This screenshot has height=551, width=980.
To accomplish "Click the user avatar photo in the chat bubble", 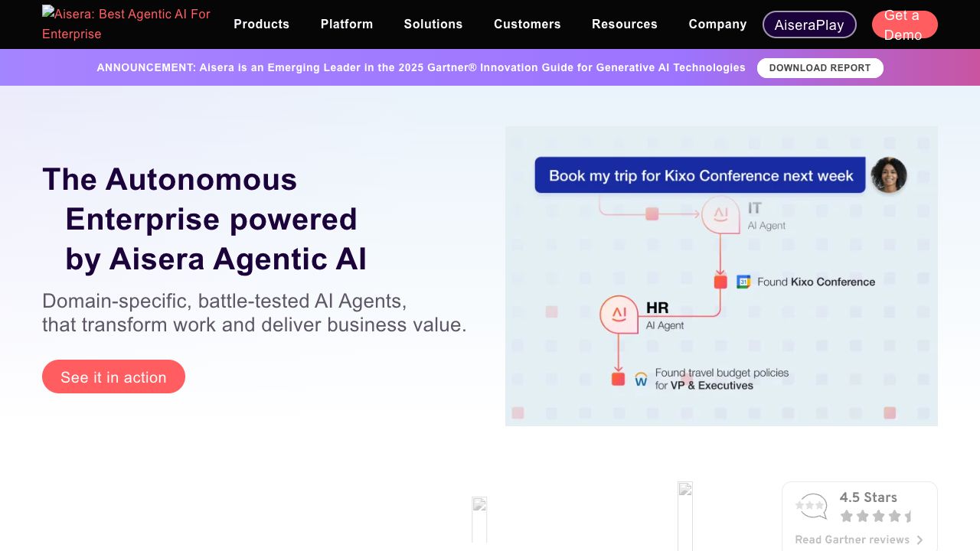I will point(888,175).
